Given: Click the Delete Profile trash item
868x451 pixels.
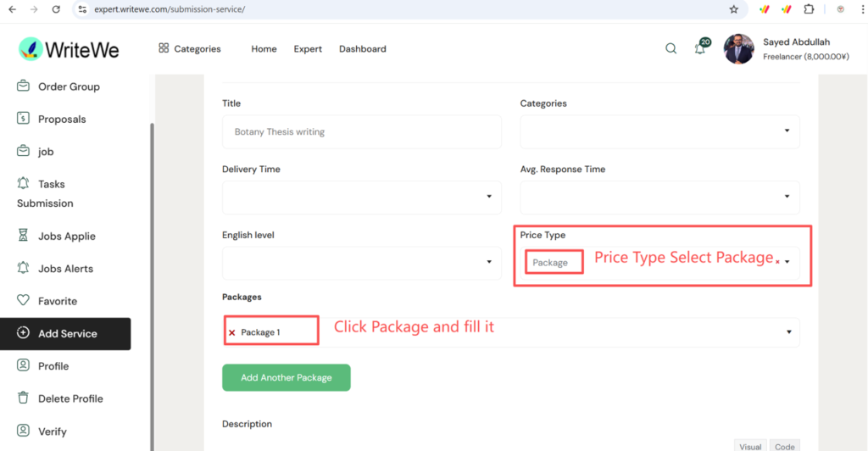Looking at the screenshot, I should coord(70,398).
